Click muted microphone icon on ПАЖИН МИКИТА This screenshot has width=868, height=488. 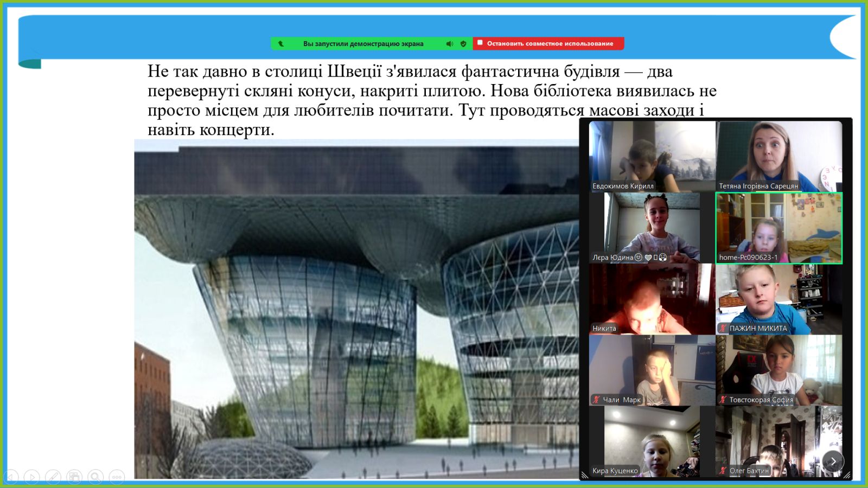pyautogui.click(x=723, y=328)
